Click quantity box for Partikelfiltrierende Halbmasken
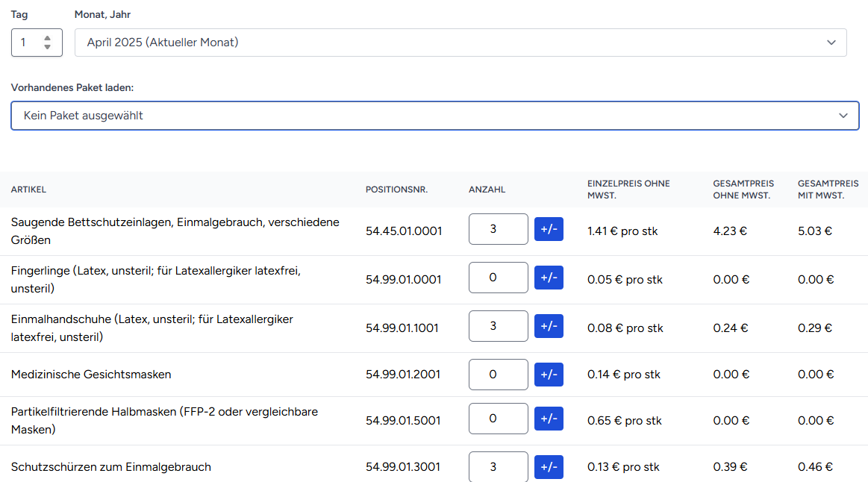 pos(499,419)
